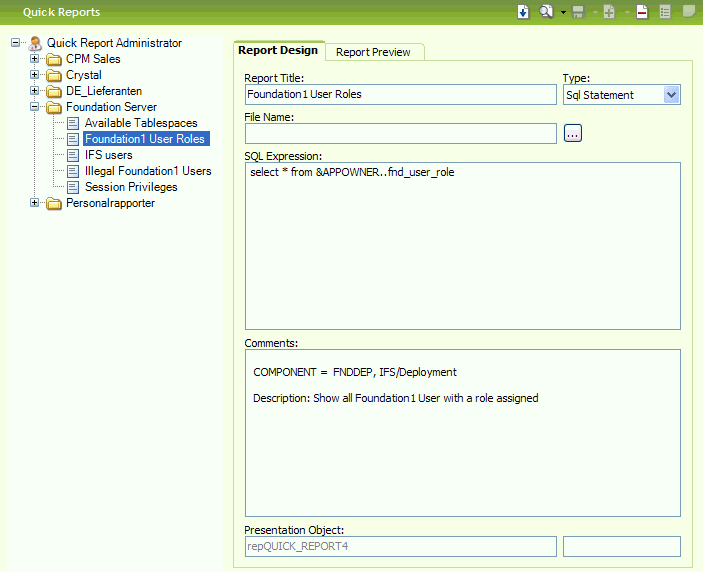The width and height of the screenshot is (703, 572).
Task: Click inside the SQL Expression text area
Action: coord(462,245)
